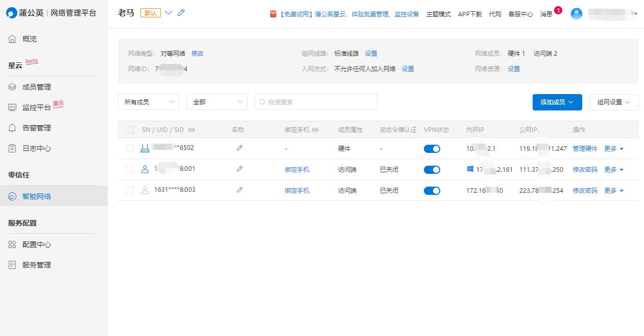Click the 添加成员 button
Image resolution: width=644 pixels, height=336 pixels.
pos(557,102)
